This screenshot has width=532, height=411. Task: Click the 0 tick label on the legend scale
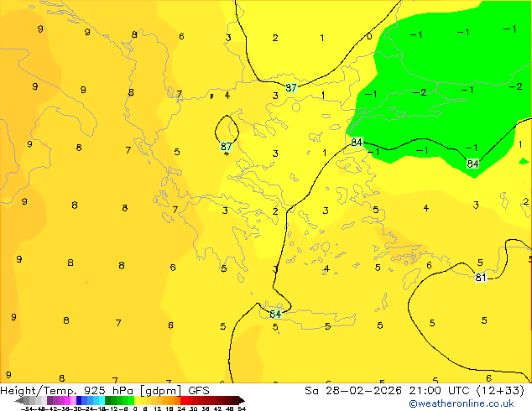[135, 408]
